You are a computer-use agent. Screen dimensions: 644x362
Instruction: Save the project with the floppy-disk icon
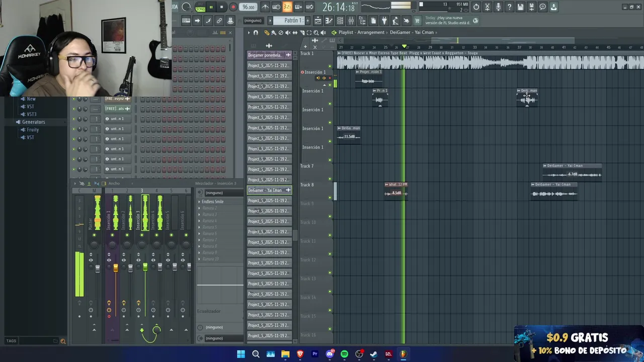click(520, 7)
